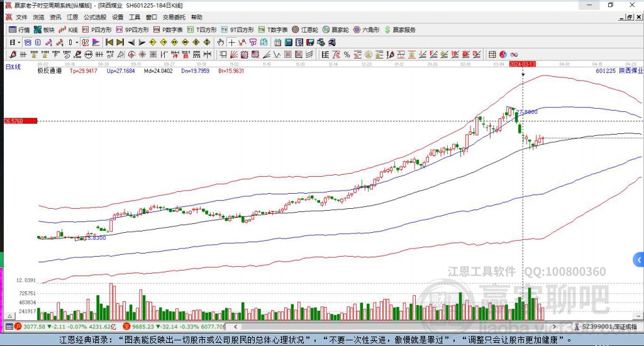644x346 pixels.
Task: Click the truck icon in toolbar
Action: point(332,42)
